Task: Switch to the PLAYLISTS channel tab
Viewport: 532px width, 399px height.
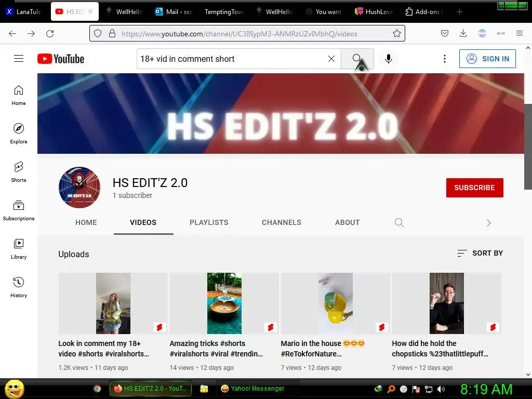Action: point(209,222)
